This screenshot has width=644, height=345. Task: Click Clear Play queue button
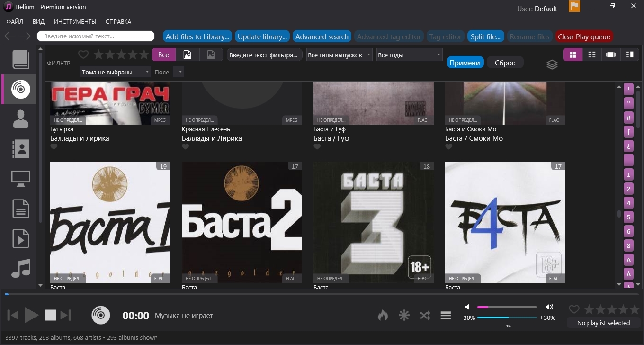[584, 36]
